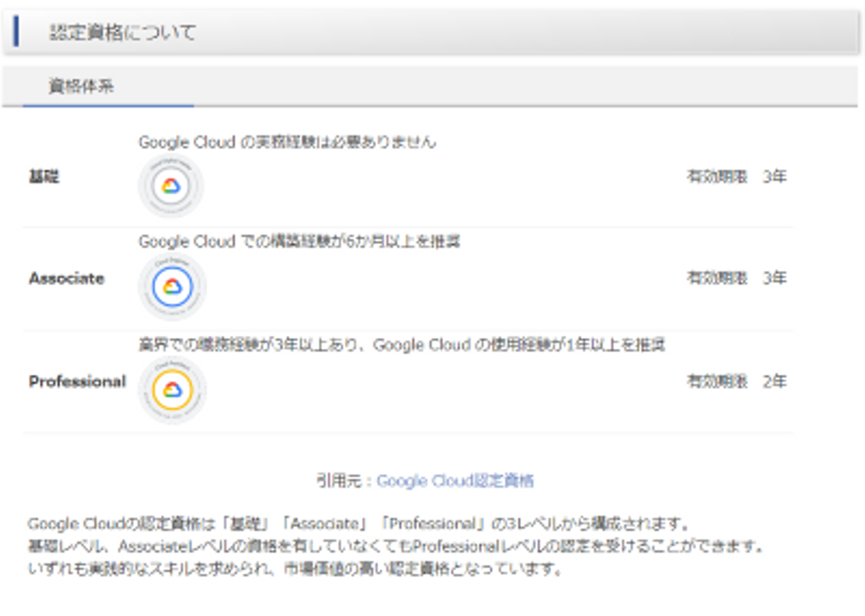Screen dimensions: 865x616
Task: Open the Google Cloud認定資格 source link
Action: pos(455,481)
